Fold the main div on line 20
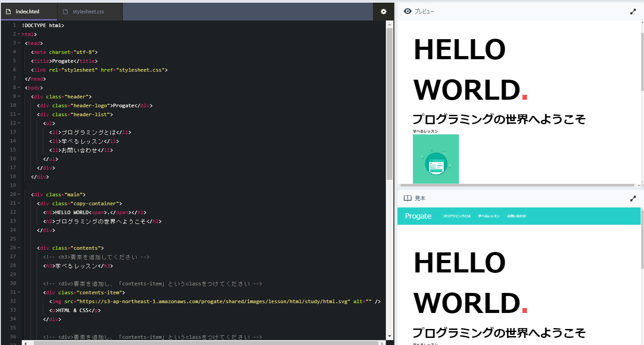Viewport: 644px width, 345px height. tap(19, 195)
